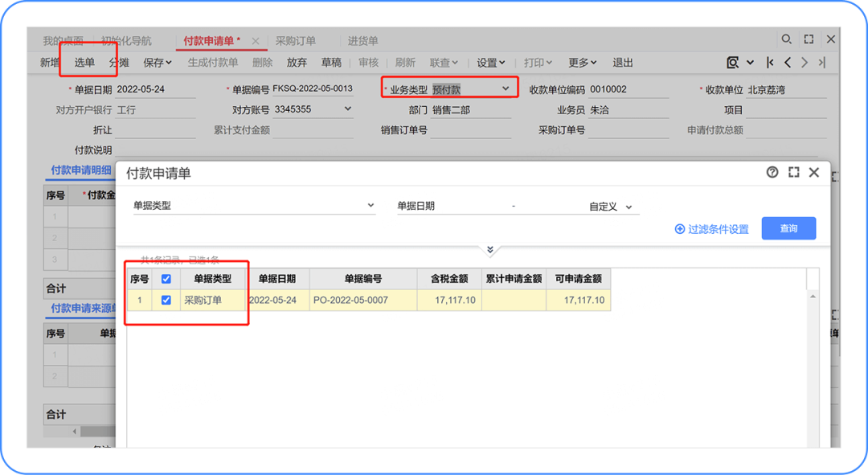Screen dimensions: 868x475
Task: Check the 序号 header select-all checkbox
Action: [166, 279]
